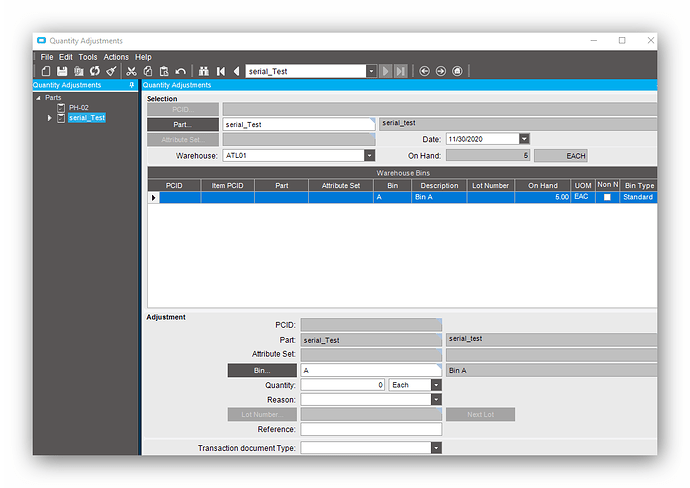Open the toolbar serial_Test navigation dropdown

(x=371, y=71)
